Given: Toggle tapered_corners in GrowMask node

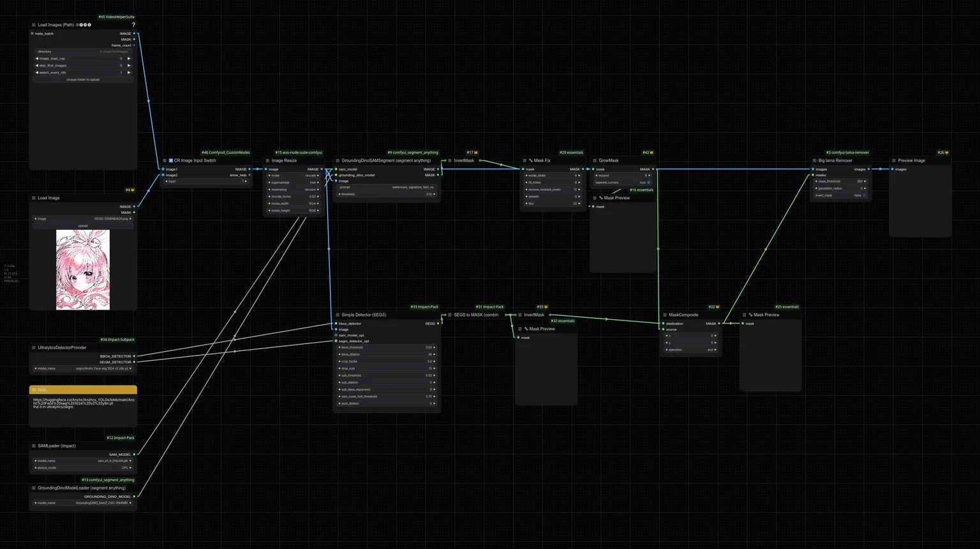Looking at the screenshot, I should coord(622,183).
